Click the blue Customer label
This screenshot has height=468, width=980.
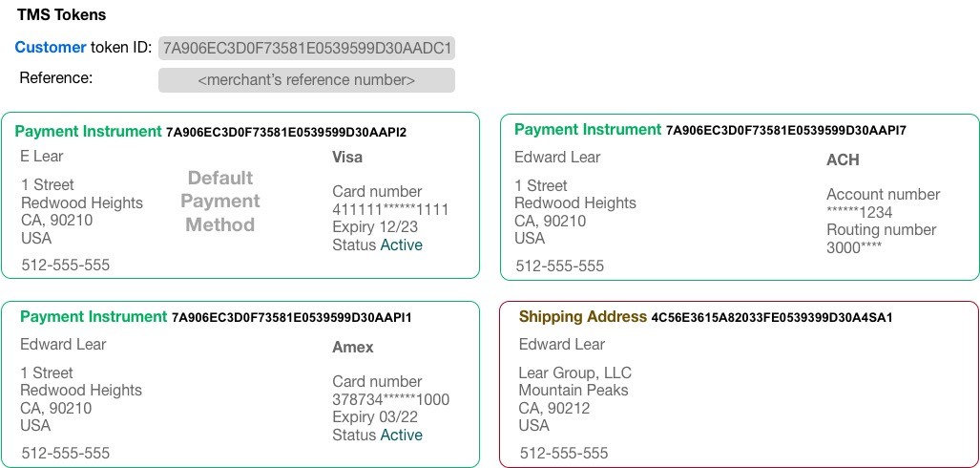51,47
